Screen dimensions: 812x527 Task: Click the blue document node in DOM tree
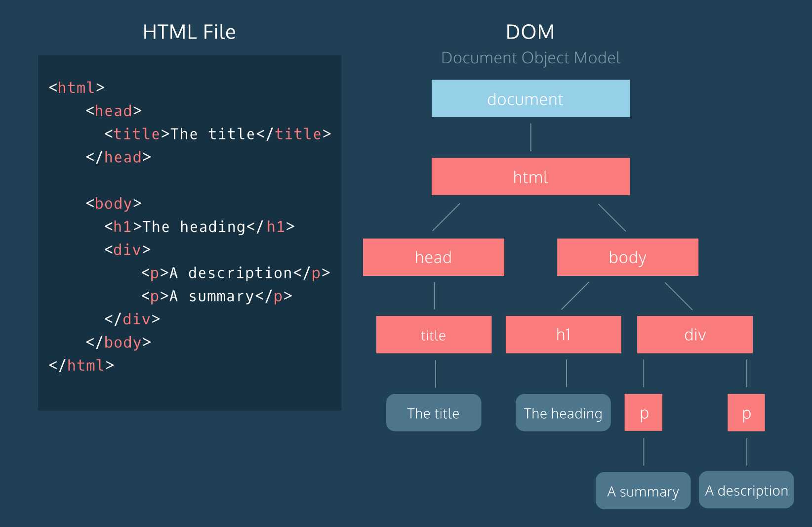[530, 98]
